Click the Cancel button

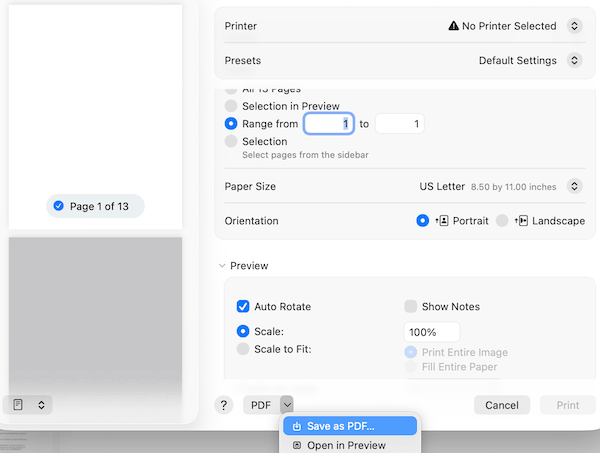(502, 405)
